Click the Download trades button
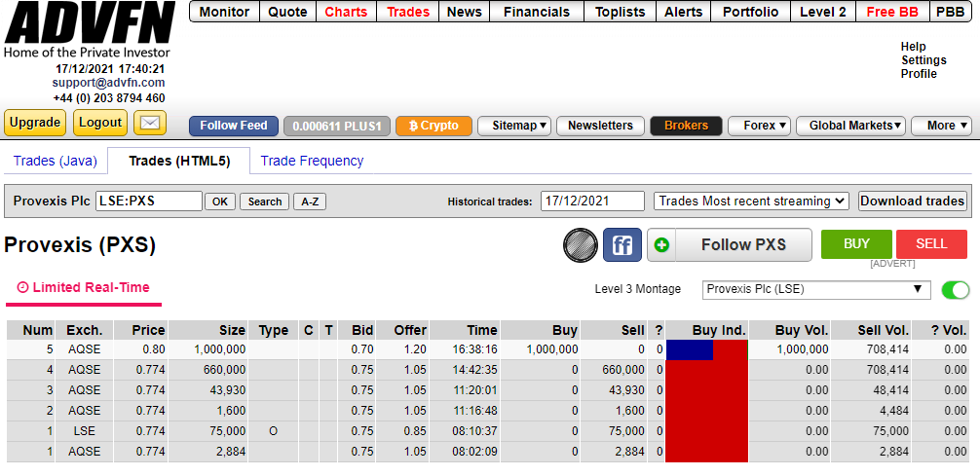This screenshot has height=476, width=980. (x=913, y=201)
